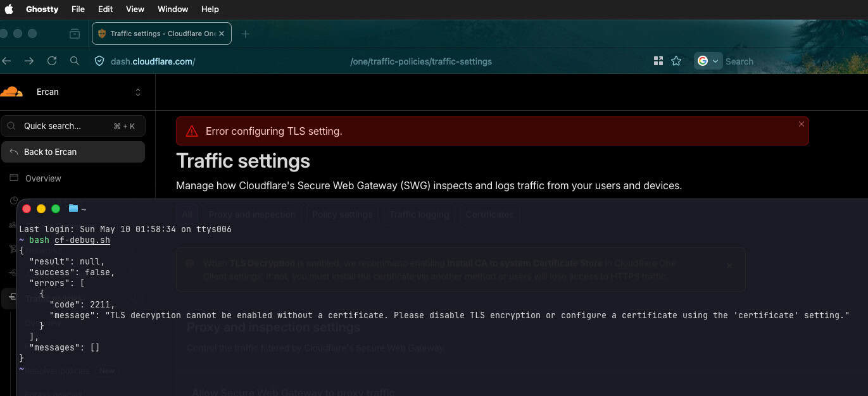Go back with the browser back arrow
This screenshot has height=396, width=868.
pos(7,61)
